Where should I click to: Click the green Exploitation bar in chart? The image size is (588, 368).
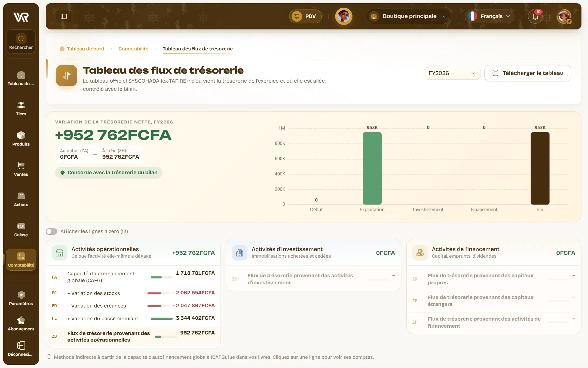tap(372, 168)
